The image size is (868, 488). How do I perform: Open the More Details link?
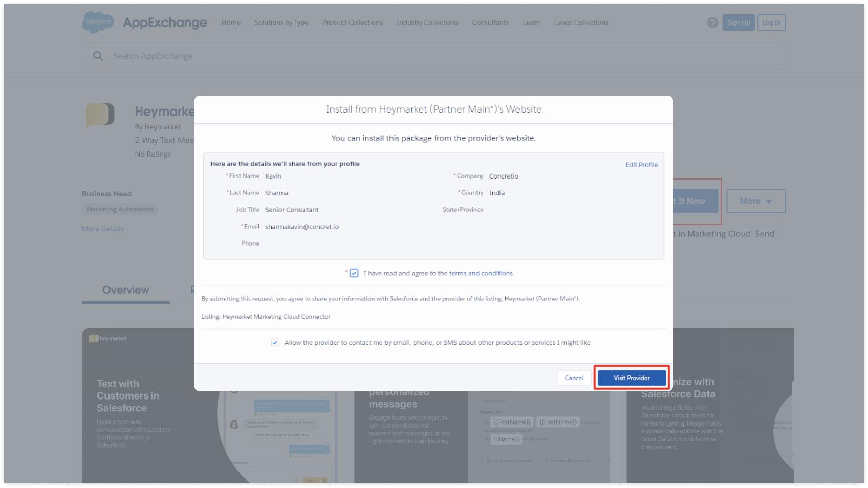pos(103,229)
